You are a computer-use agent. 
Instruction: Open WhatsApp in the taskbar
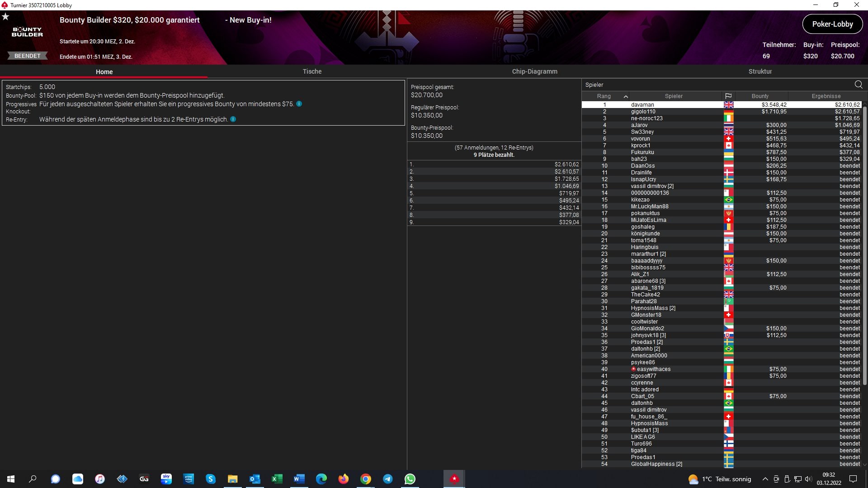410,479
